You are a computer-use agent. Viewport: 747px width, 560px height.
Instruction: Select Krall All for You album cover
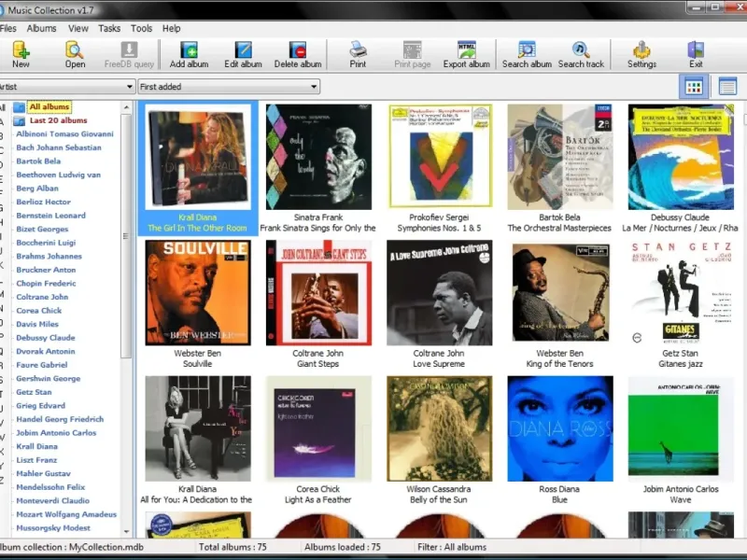[x=198, y=428]
